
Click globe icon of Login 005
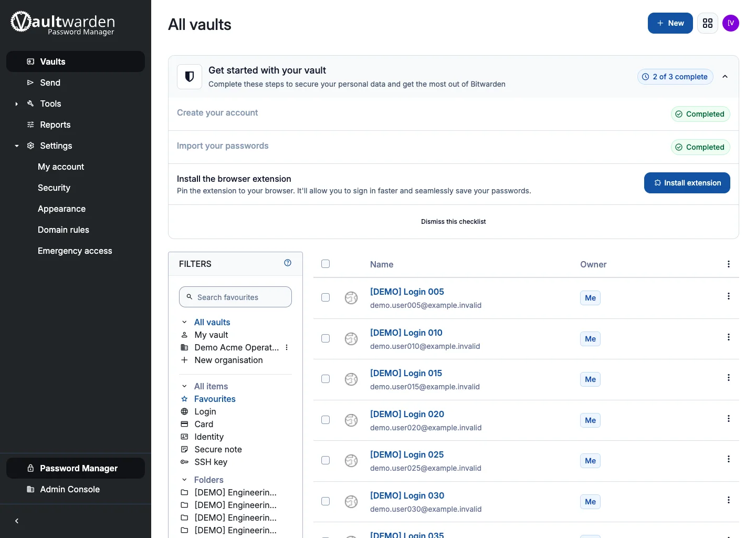click(x=351, y=298)
